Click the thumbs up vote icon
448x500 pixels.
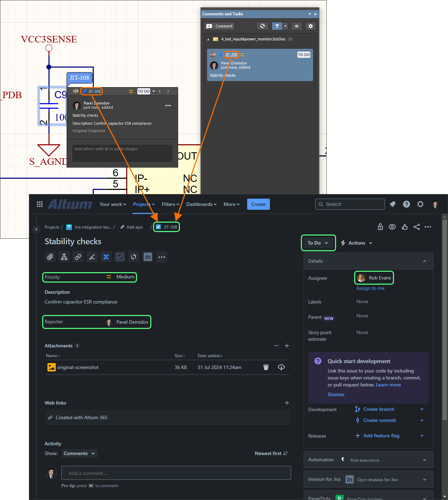pos(404,227)
